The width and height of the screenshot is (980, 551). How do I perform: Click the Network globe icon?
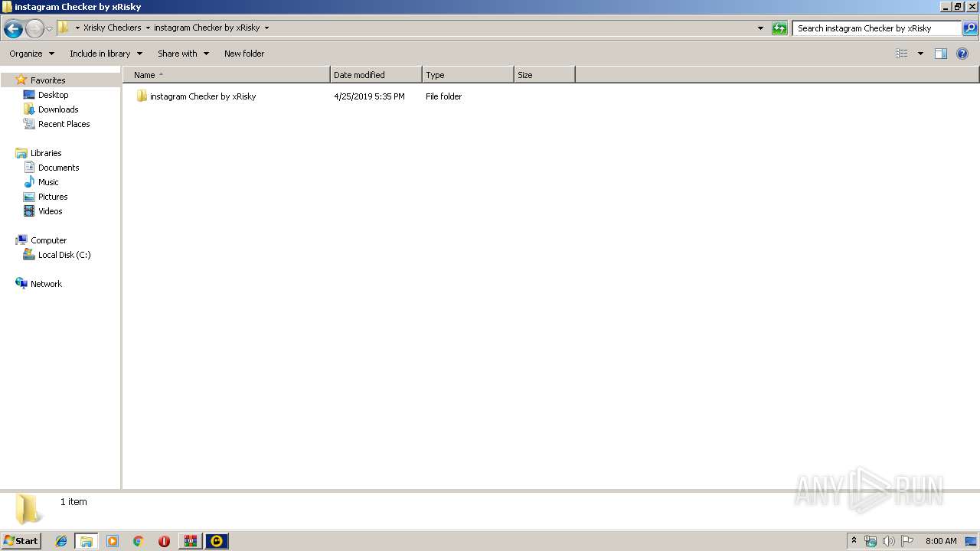[21, 283]
